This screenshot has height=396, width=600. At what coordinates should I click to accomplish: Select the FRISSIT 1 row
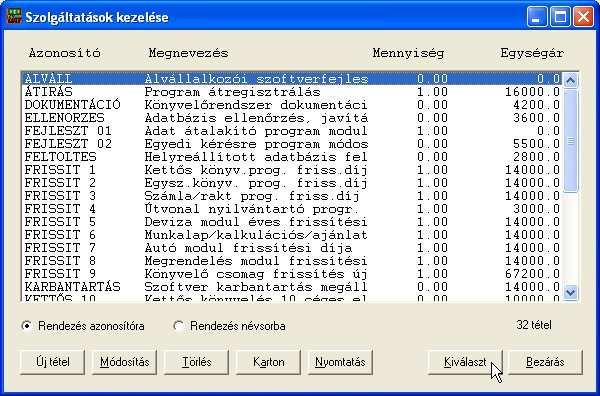(x=292, y=170)
